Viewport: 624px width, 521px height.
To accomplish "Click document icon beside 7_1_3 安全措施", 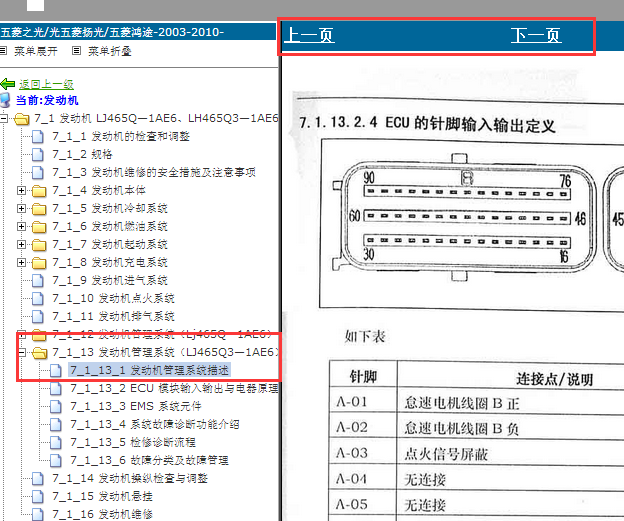I will (x=38, y=172).
